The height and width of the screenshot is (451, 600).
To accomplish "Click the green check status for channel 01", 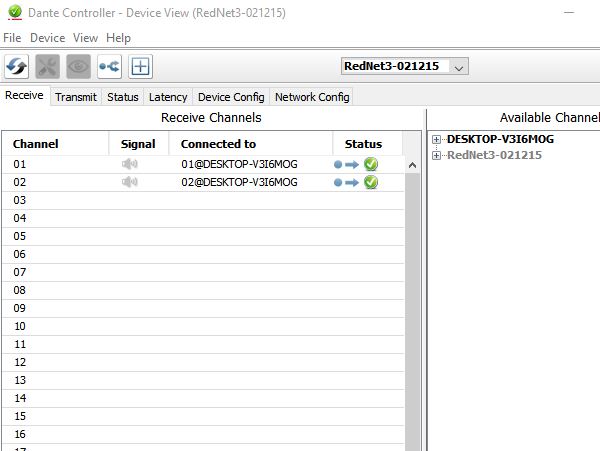I will [x=371, y=164].
